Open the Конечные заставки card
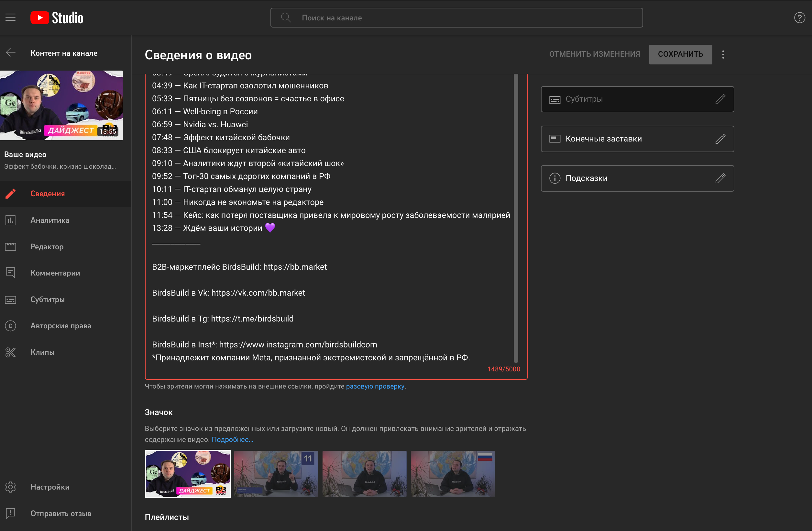Image resolution: width=812 pixels, height=531 pixels. (637, 139)
